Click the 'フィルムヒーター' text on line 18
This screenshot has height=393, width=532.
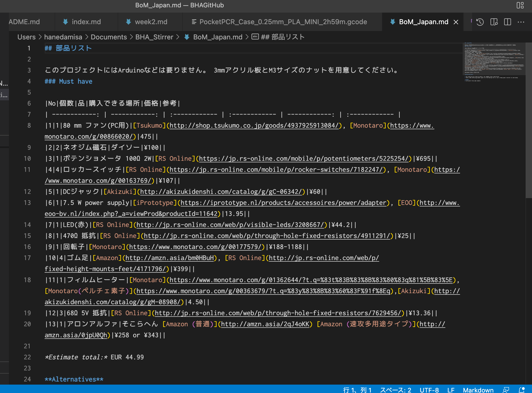tap(96, 280)
